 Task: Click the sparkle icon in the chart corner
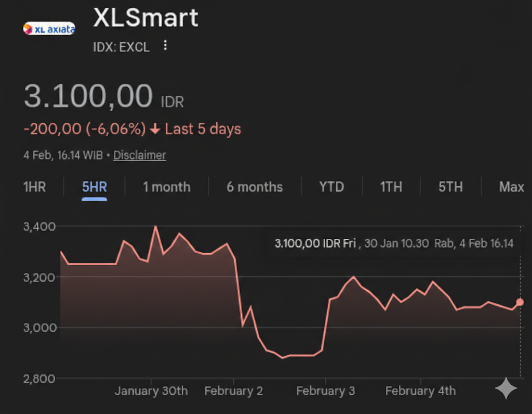point(506,389)
